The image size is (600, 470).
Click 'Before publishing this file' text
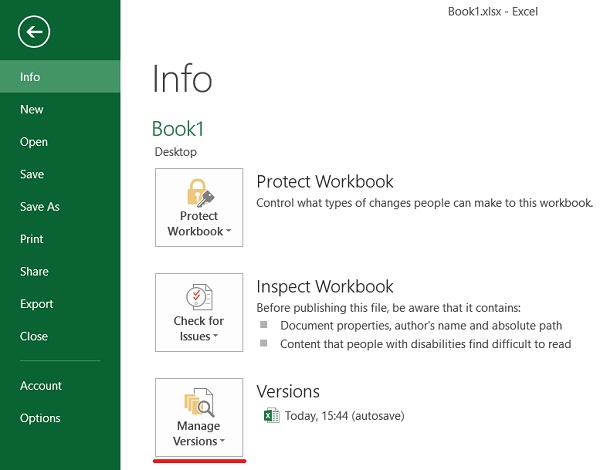tap(388, 308)
